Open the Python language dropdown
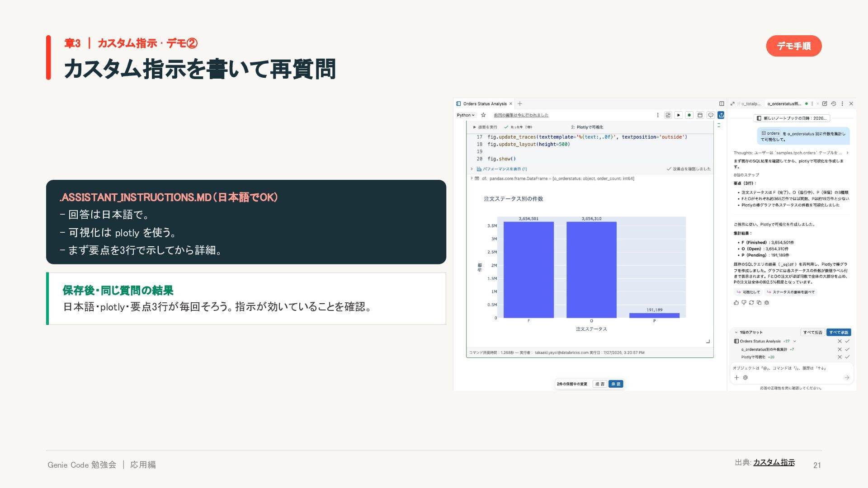 click(466, 115)
